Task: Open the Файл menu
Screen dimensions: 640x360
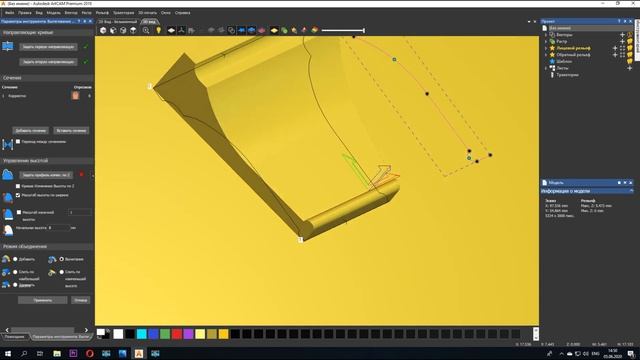Action: point(9,13)
